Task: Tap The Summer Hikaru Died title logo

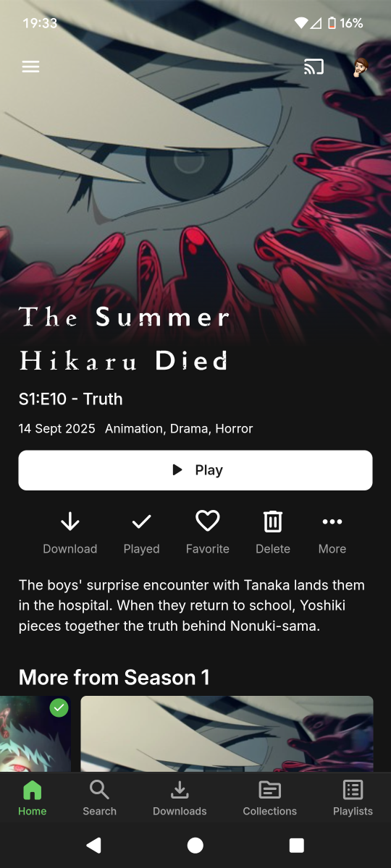Action: click(x=124, y=339)
